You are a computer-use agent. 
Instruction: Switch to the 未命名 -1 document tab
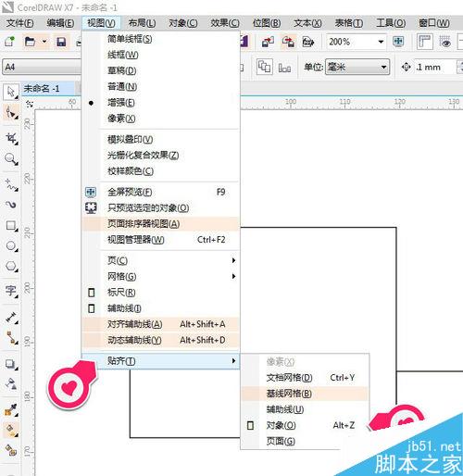pyautogui.click(x=48, y=89)
